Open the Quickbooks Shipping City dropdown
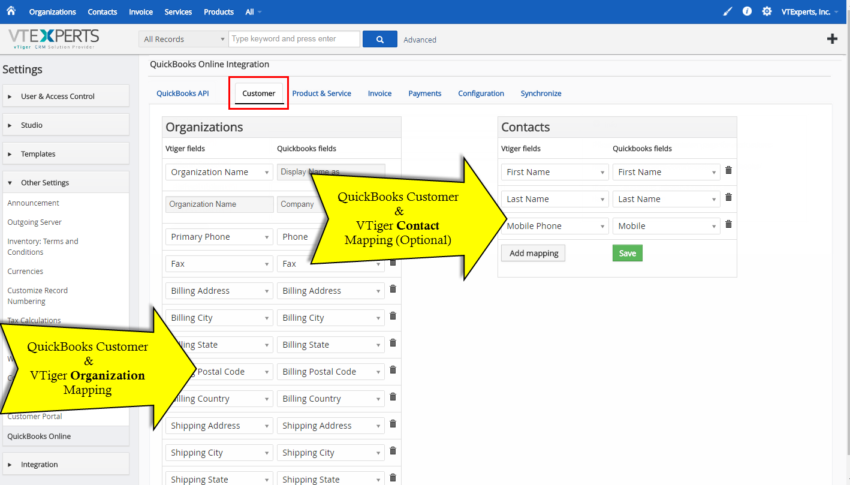The image size is (850, 485). coord(331,452)
